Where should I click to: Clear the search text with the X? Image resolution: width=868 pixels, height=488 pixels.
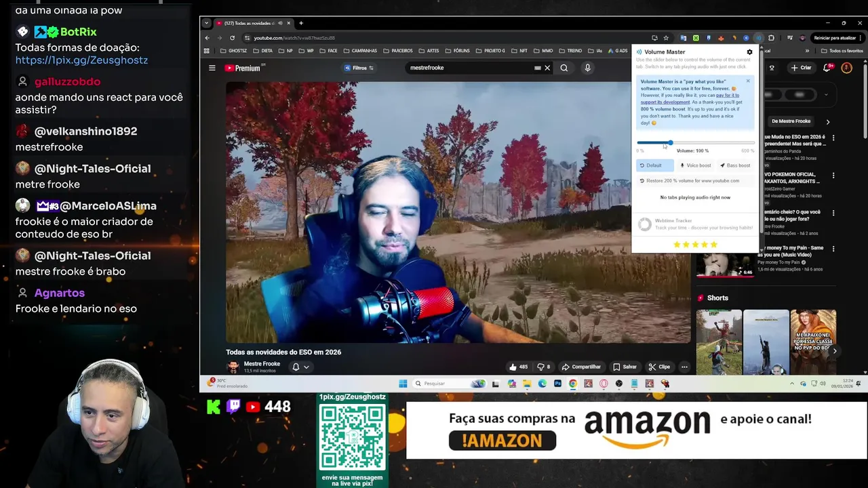click(x=547, y=68)
